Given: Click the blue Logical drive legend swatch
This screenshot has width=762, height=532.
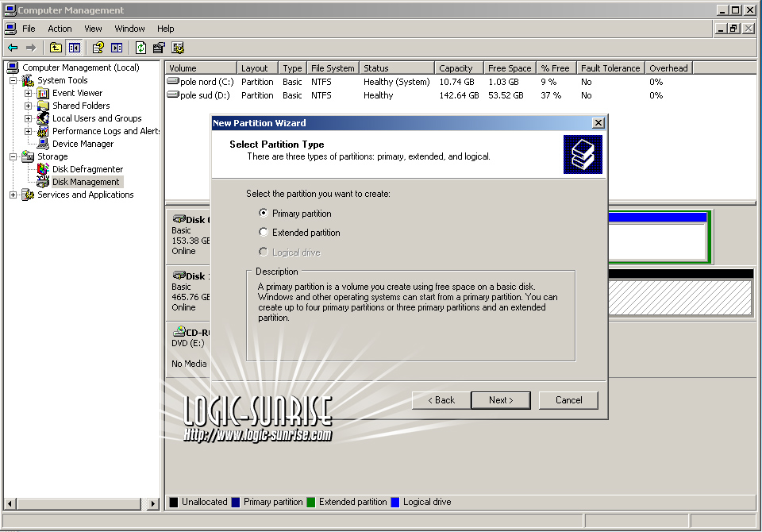Looking at the screenshot, I should pyautogui.click(x=394, y=502).
